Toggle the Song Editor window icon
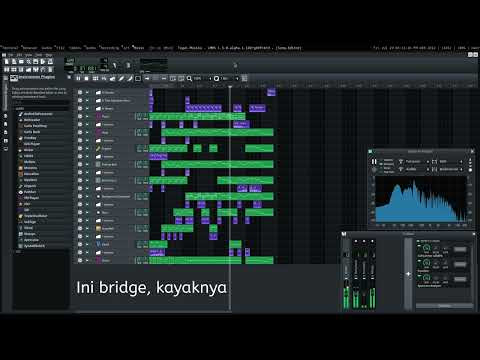 tap(7, 70)
